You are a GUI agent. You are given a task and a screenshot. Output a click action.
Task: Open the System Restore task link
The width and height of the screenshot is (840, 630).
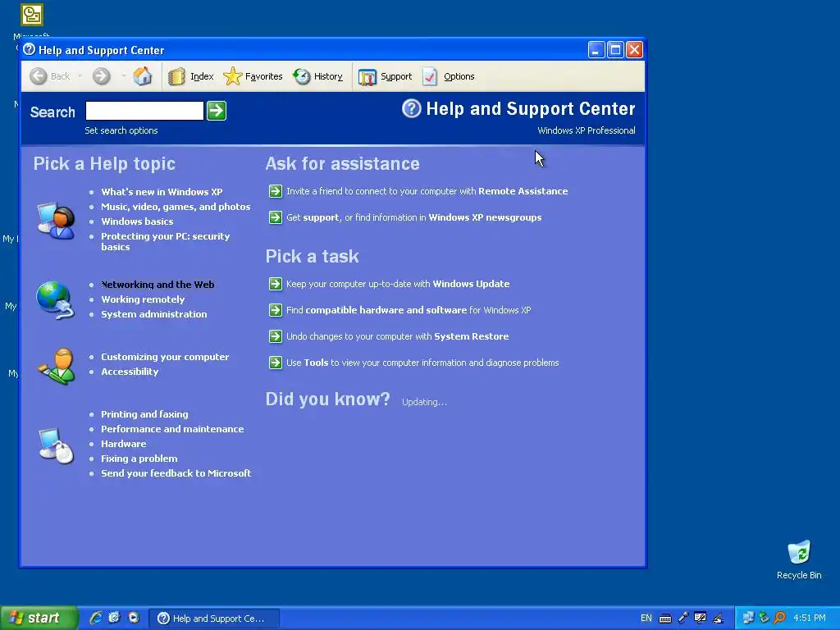point(398,336)
